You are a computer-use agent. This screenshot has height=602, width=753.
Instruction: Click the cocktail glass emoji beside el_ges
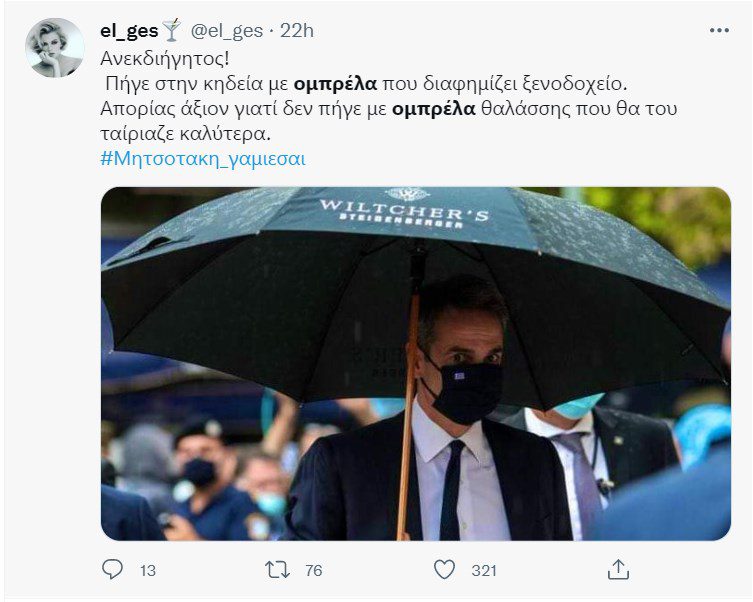[x=172, y=30]
